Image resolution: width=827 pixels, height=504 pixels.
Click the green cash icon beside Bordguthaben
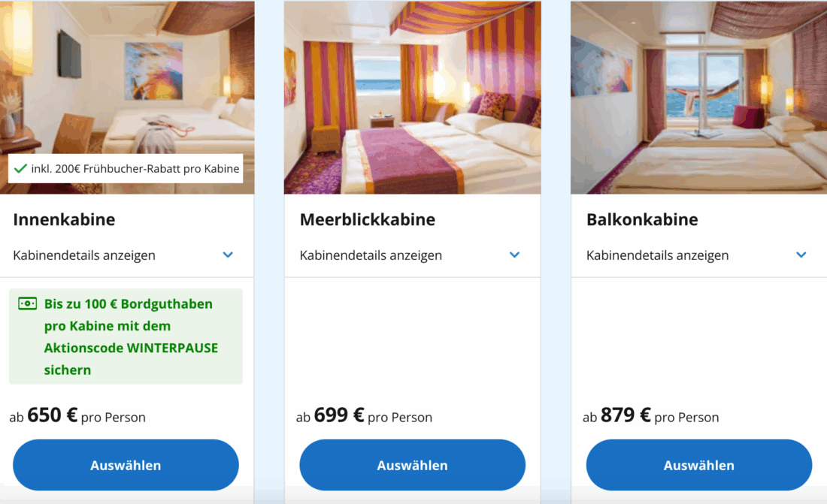click(28, 303)
